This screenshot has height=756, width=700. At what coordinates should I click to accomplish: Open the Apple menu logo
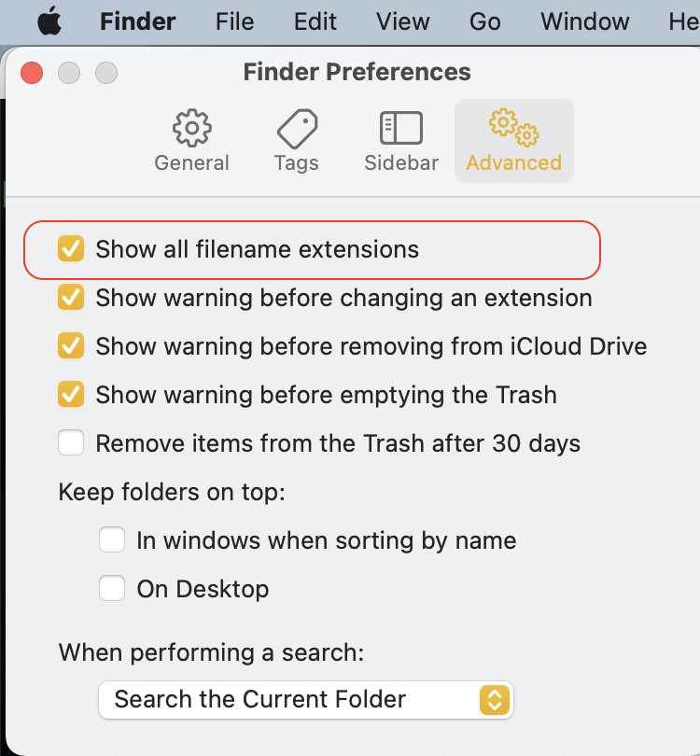click(x=49, y=21)
